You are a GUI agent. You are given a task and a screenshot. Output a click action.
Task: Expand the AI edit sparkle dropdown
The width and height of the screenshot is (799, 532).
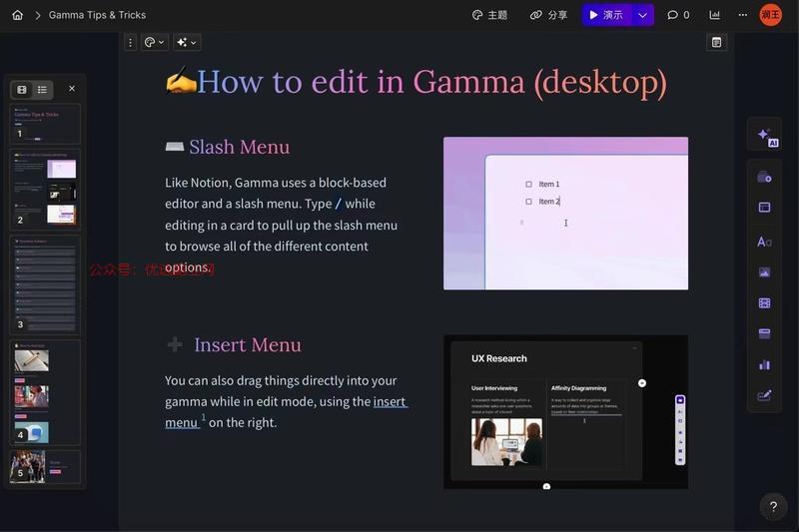point(187,42)
